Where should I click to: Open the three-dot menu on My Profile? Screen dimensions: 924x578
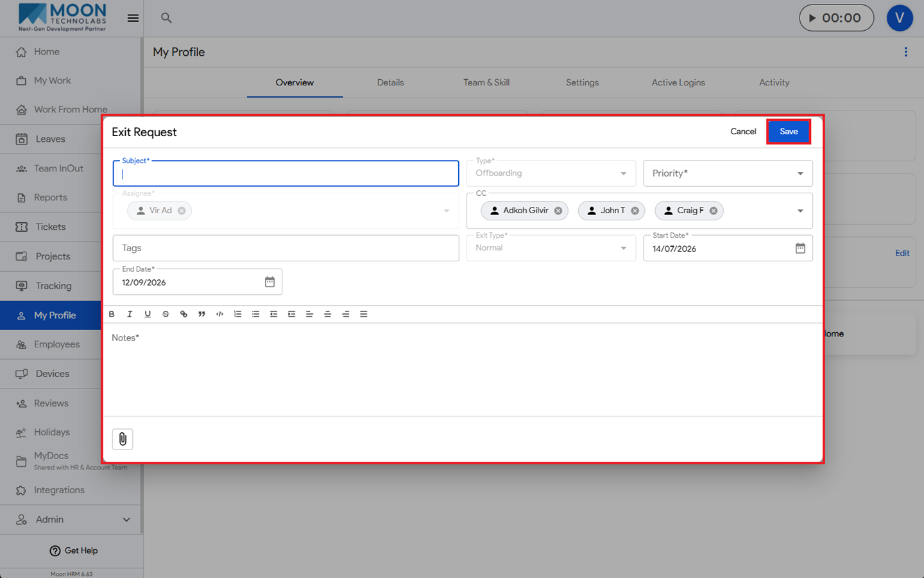pyautogui.click(x=905, y=52)
